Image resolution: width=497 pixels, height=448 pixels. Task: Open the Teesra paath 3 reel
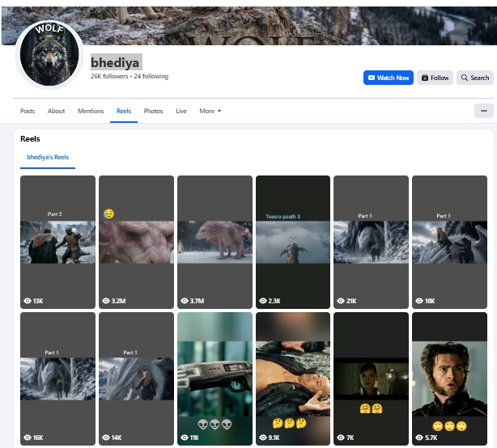[x=293, y=242]
